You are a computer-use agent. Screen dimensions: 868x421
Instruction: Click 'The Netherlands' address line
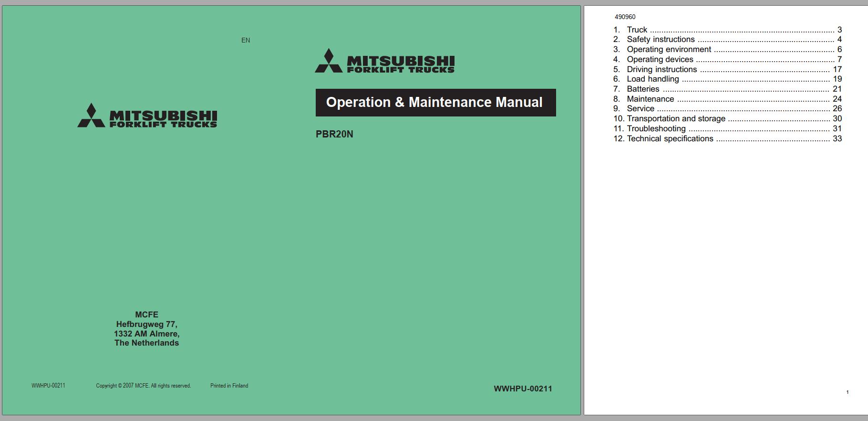coord(146,343)
